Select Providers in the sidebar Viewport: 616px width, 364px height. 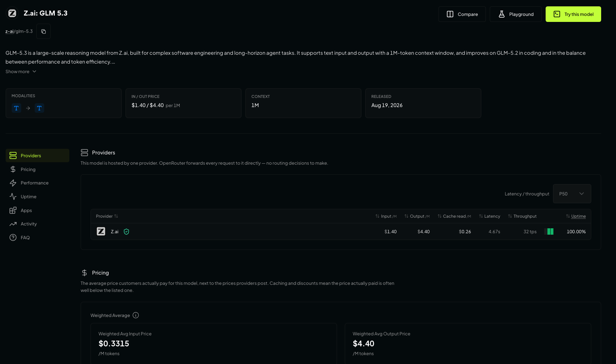37,155
